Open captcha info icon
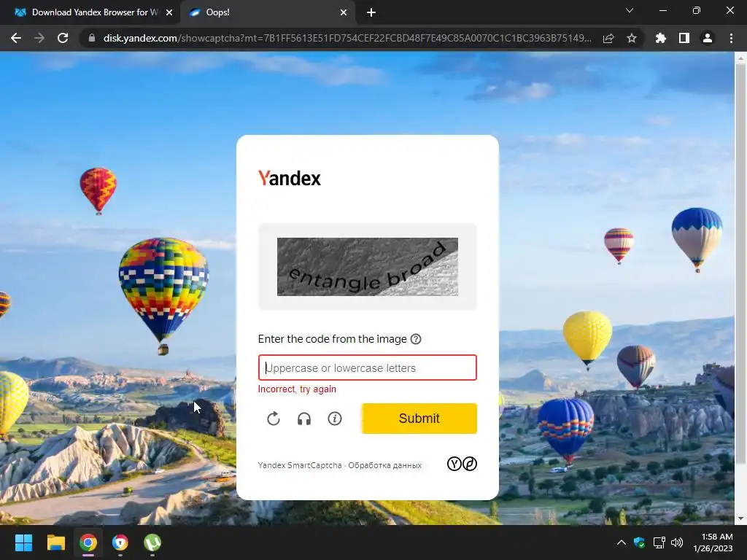 pyautogui.click(x=335, y=419)
